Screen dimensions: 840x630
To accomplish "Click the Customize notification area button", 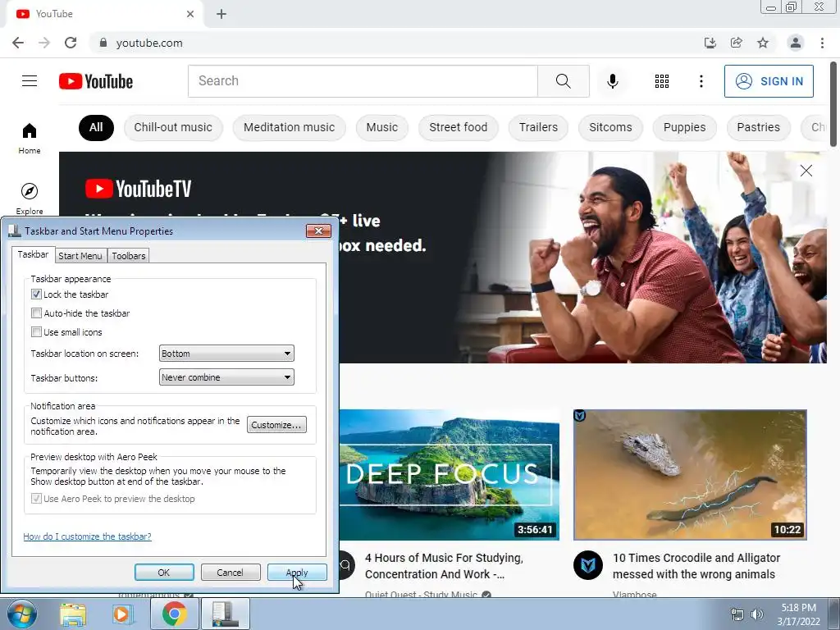I will tap(276, 425).
